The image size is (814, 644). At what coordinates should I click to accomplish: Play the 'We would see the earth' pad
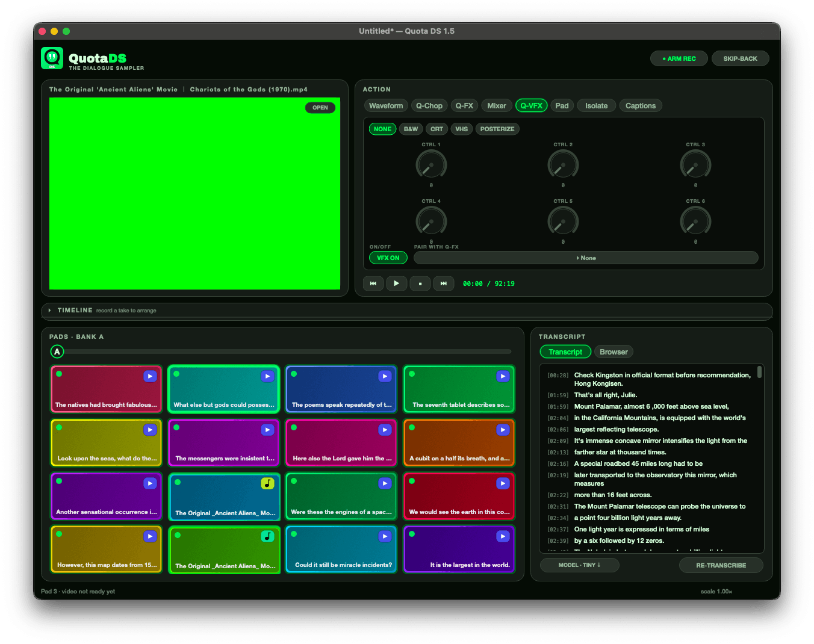(x=502, y=483)
